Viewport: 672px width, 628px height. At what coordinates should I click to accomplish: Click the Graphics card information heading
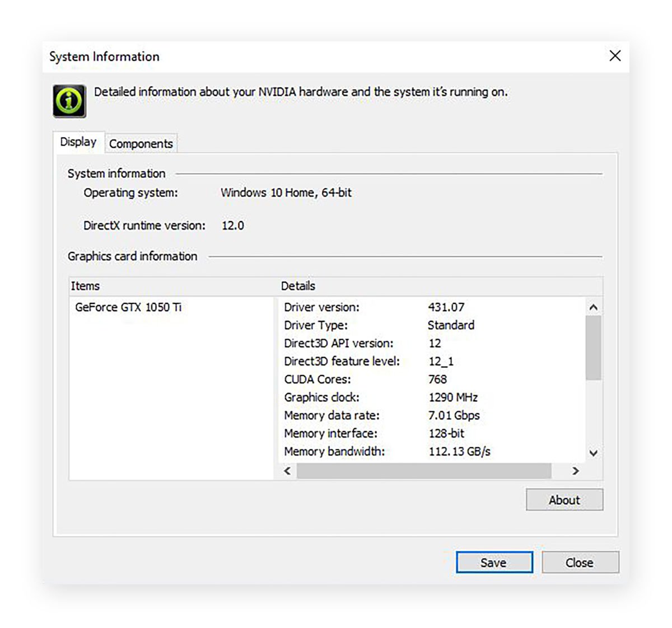133,256
